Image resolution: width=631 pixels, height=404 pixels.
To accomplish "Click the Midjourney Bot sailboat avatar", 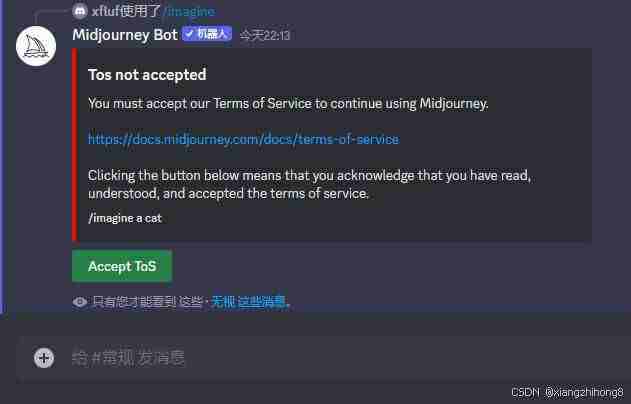I will click(x=36, y=46).
